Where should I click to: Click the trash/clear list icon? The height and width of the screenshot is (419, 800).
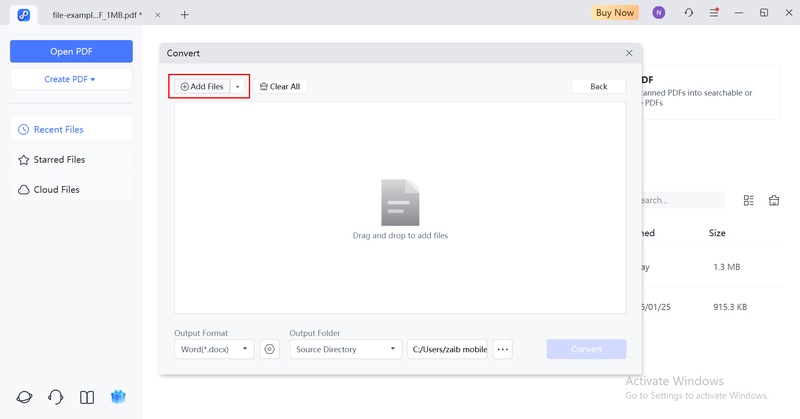click(x=774, y=200)
